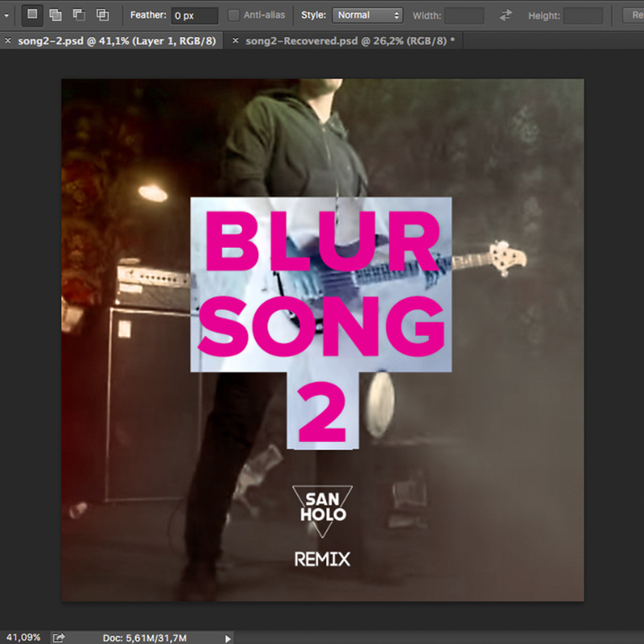Click the 41,09% zoom level field
The width and height of the screenshot is (644, 644).
[23, 638]
